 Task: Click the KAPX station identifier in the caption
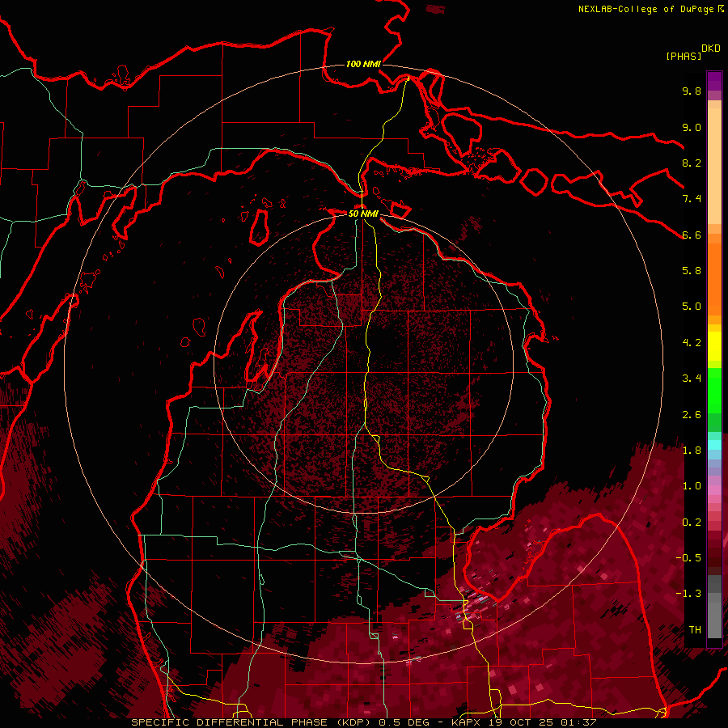(468, 722)
